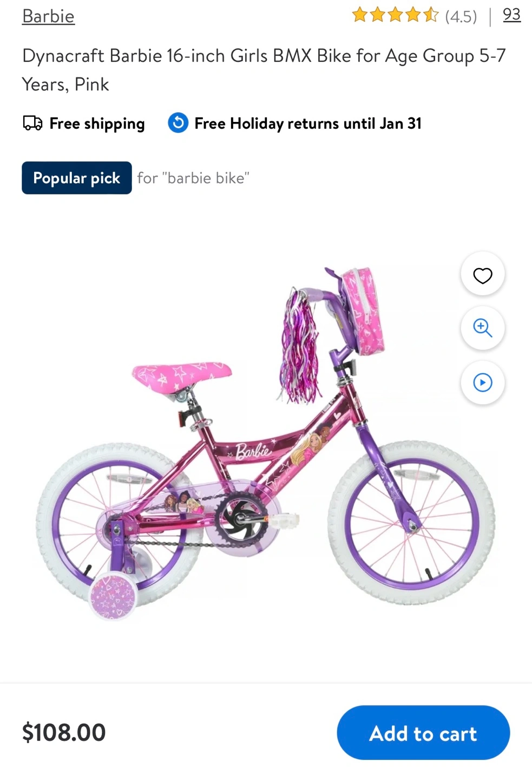Click the $108.00 price
Screen dimensions: 532x780
click(x=64, y=732)
